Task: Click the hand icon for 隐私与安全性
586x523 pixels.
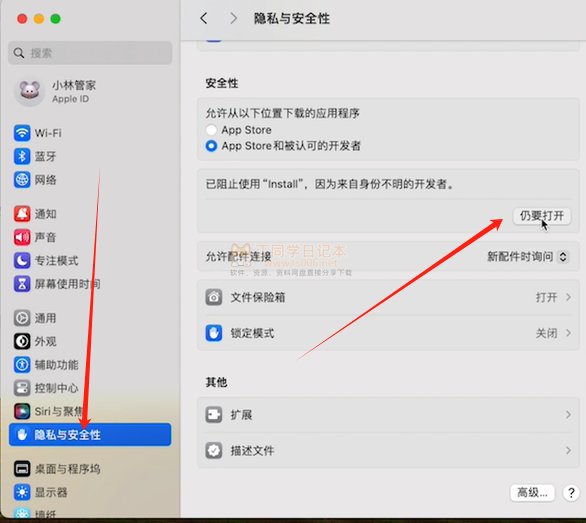Action: point(22,434)
